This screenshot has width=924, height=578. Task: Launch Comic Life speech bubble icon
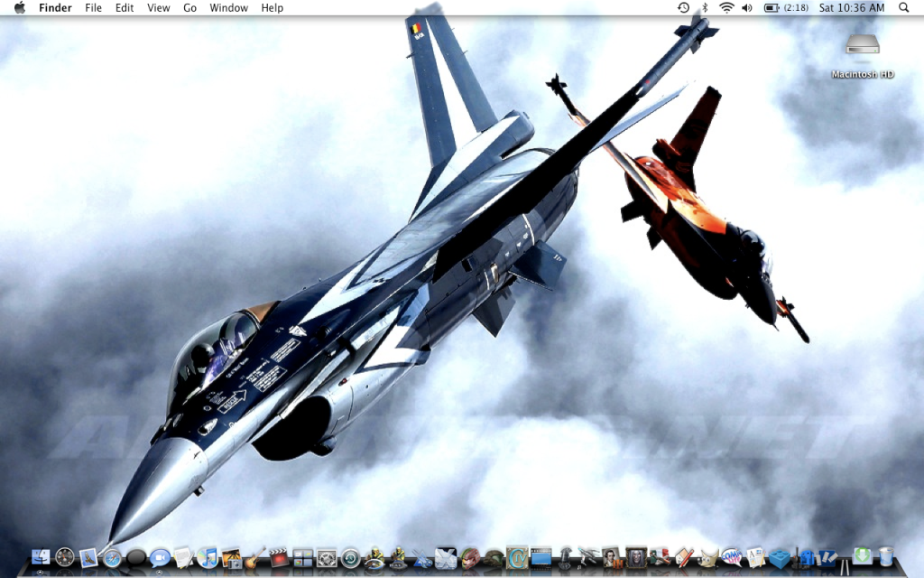click(x=731, y=556)
